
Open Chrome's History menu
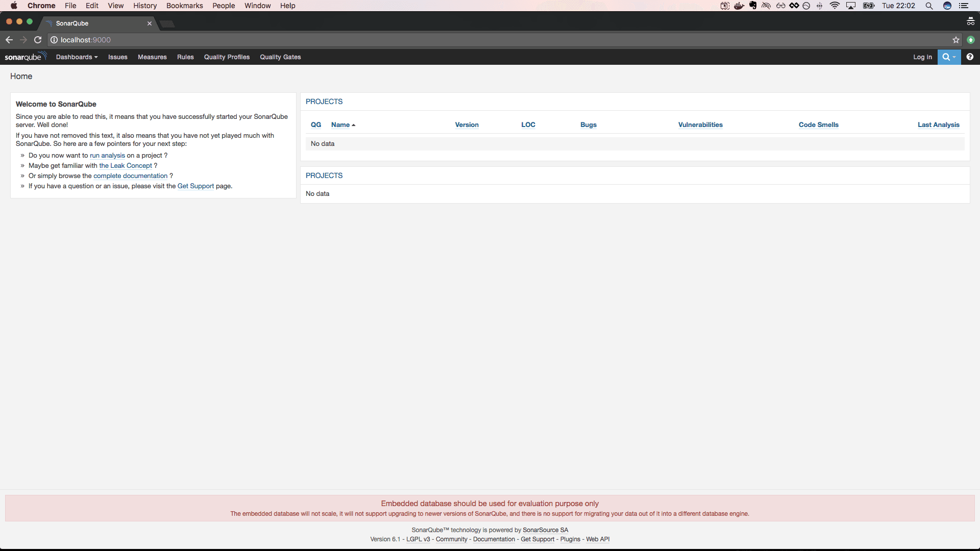(145, 6)
